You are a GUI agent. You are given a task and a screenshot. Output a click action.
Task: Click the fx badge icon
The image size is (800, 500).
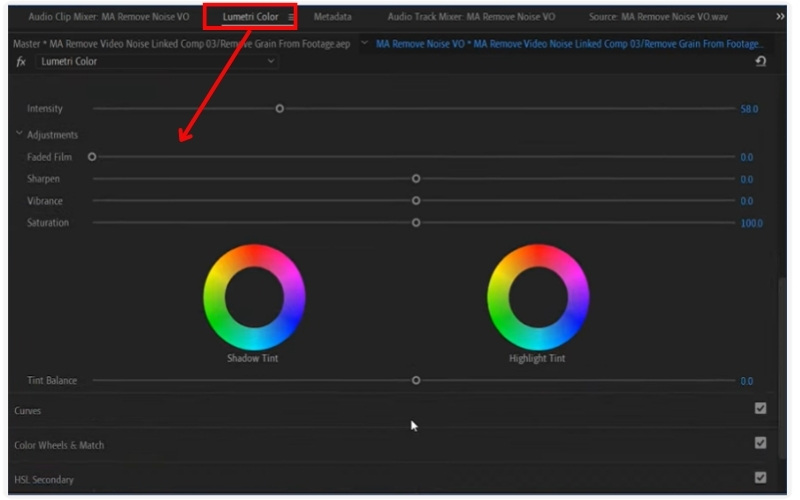coord(21,62)
